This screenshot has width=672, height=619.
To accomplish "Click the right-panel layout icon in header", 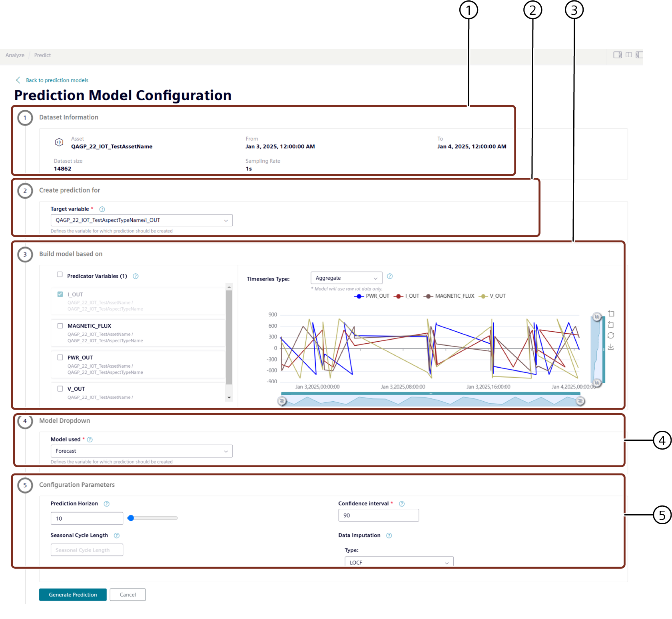I will 617,55.
